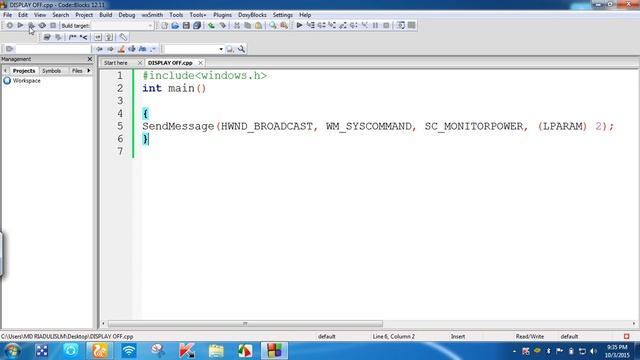
Task: Click the Next line debug icon
Action: click(x=322, y=25)
